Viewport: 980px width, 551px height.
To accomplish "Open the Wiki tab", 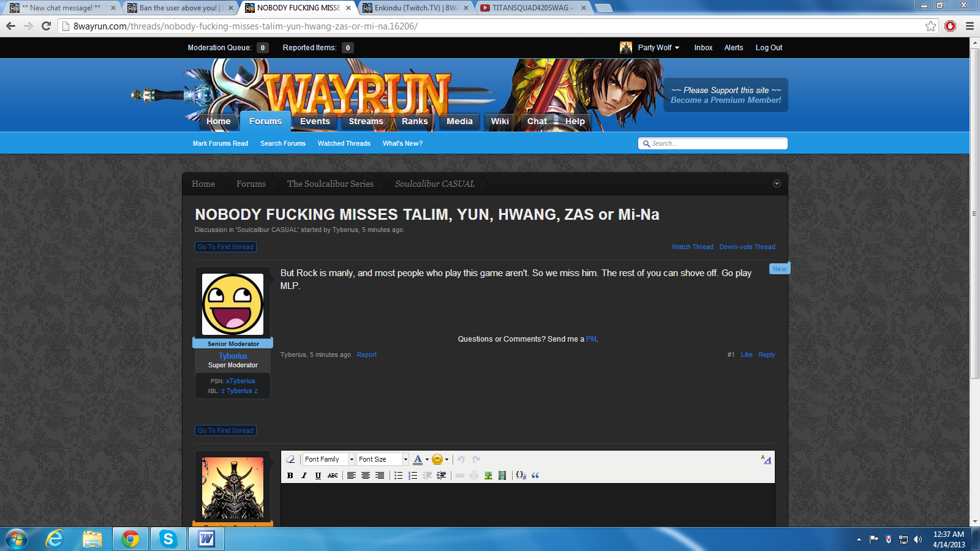I will pos(500,121).
